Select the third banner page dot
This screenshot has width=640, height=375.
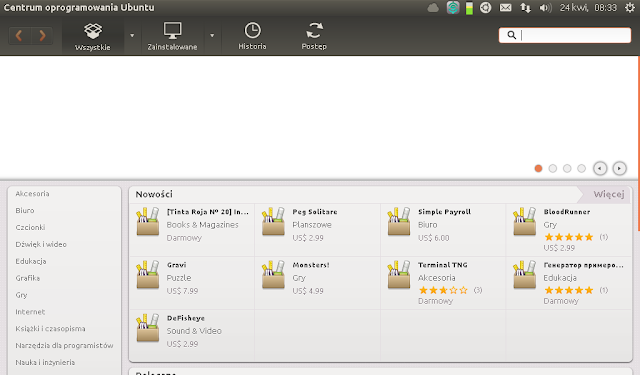pyautogui.click(x=567, y=168)
